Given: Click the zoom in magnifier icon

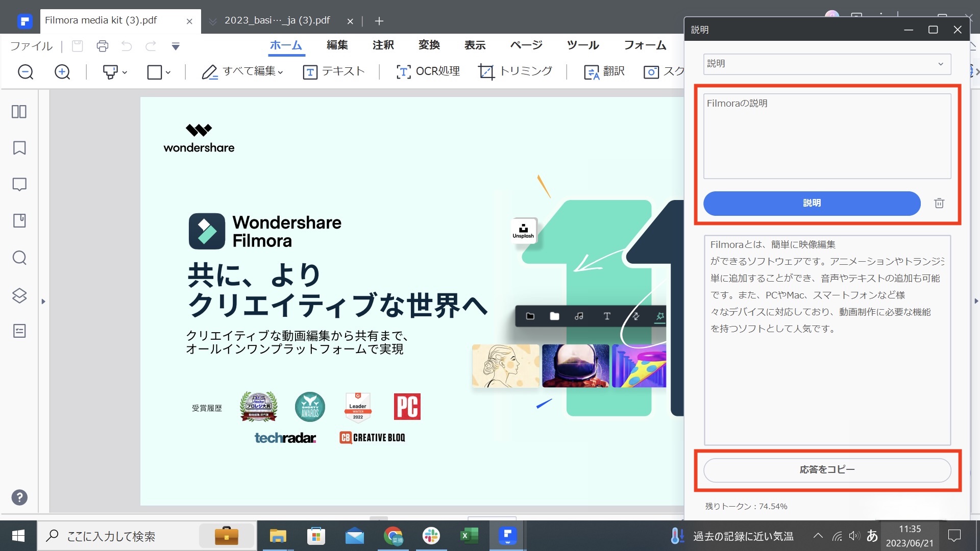Looking at the screenshot, I should pos(62,72).
